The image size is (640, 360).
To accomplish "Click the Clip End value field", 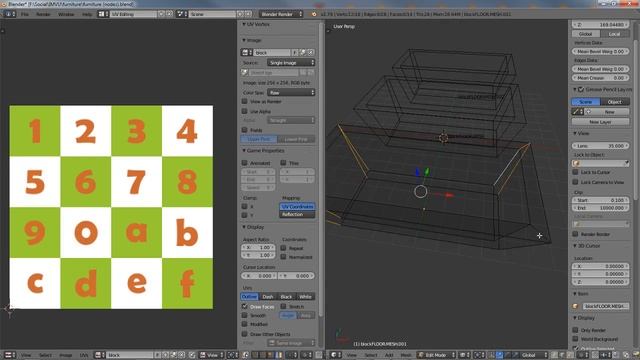I will (x=600, y=208).
